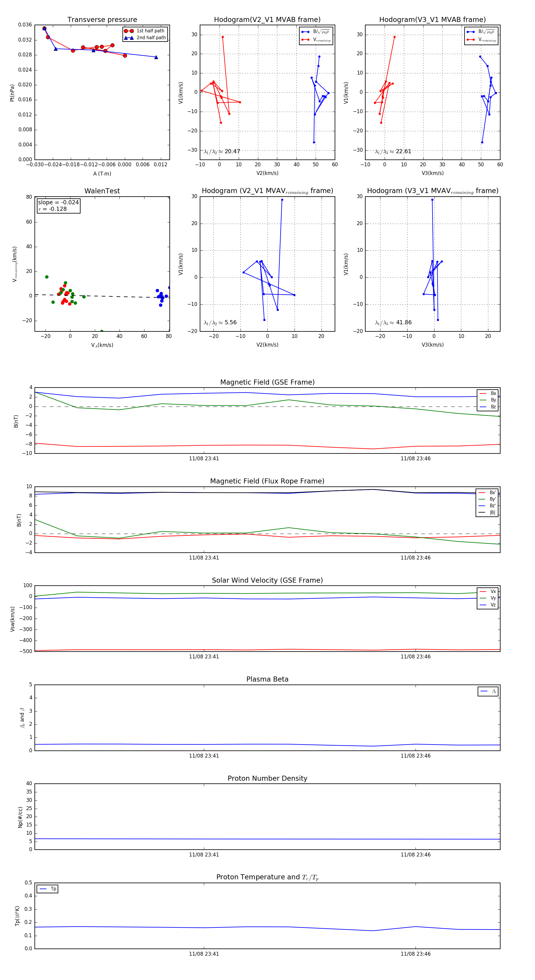Click the 'Vx' legend entry in solar wind plot
Image resolution: width=535 pixels, height=980 pixels.
(x=488, y=591)
